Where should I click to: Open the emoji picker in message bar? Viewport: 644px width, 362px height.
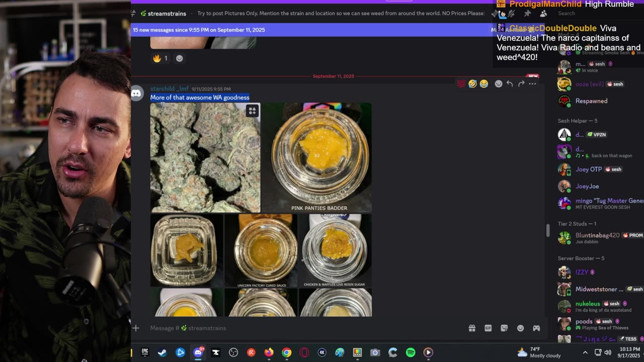point(520,328)
